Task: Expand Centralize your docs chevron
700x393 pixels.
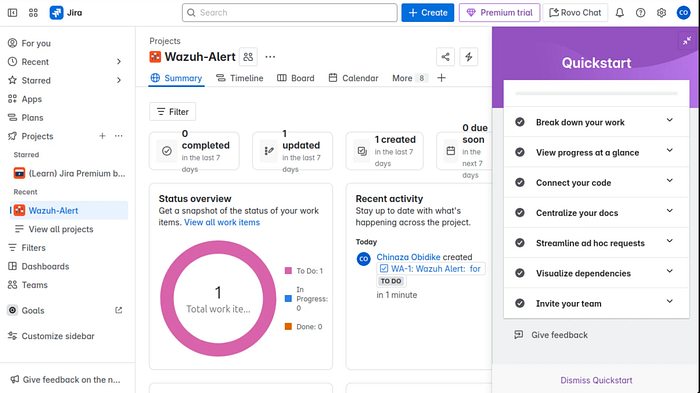Action: [x=670, y=211]
